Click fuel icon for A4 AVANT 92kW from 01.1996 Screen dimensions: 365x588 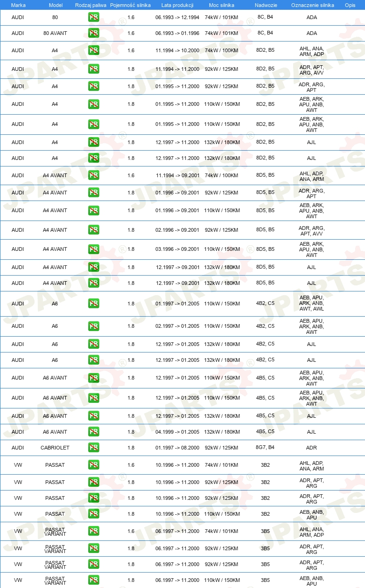93,193
